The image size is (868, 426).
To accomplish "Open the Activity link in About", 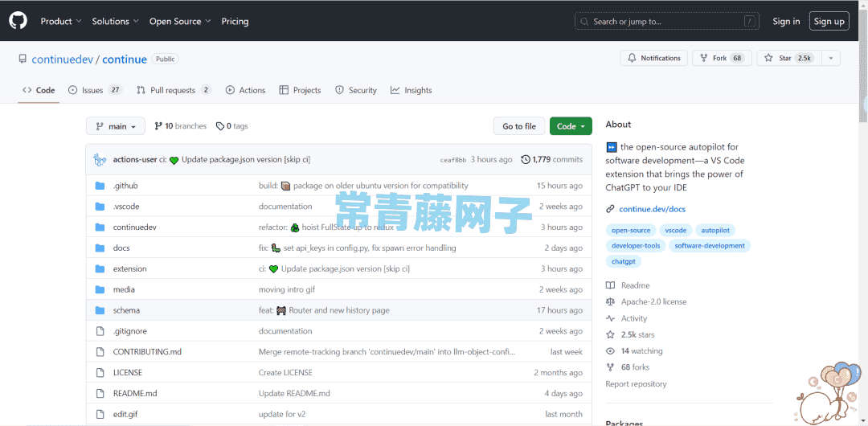I will click(x=626, y=318).
